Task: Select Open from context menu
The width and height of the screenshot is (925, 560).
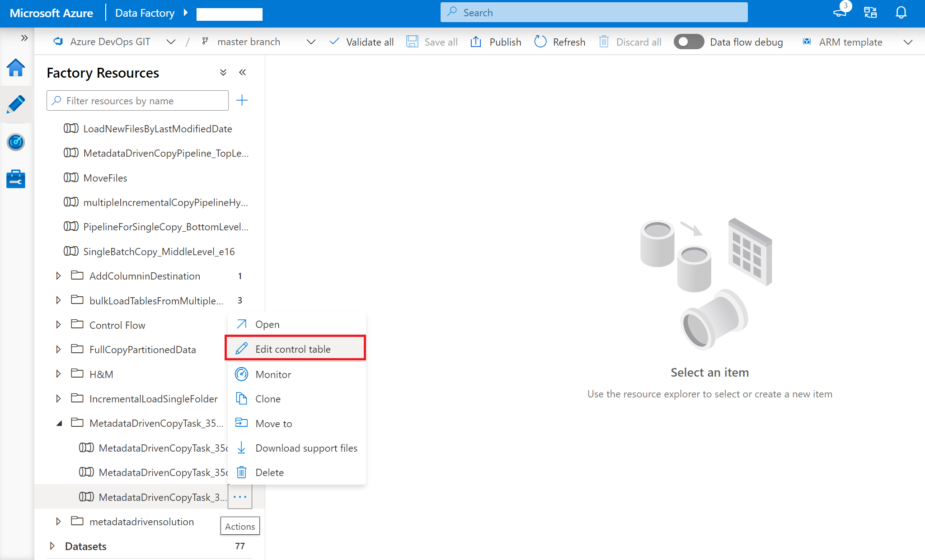Action: click(268, 324)
